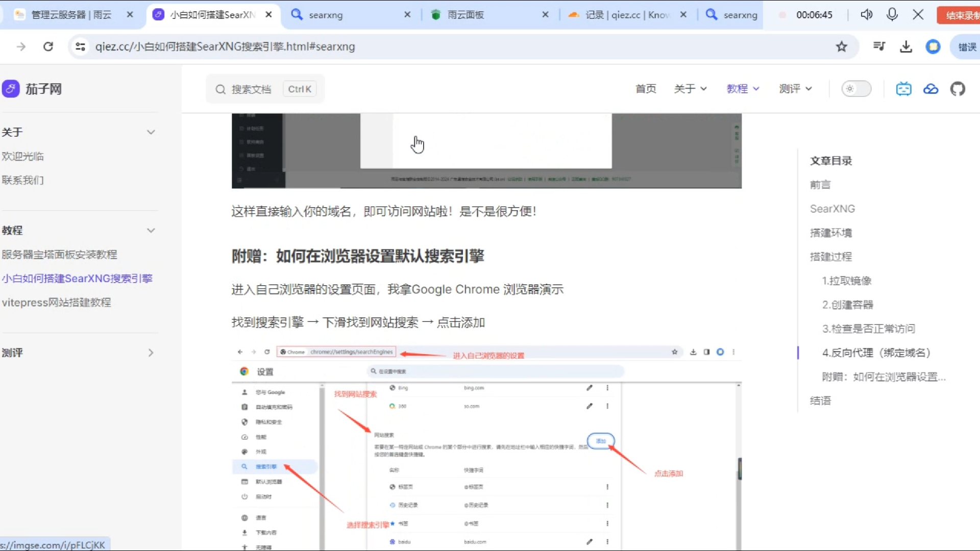
Task: Open the GitHub icon link in the site header
Action: [x=958, y=89]
